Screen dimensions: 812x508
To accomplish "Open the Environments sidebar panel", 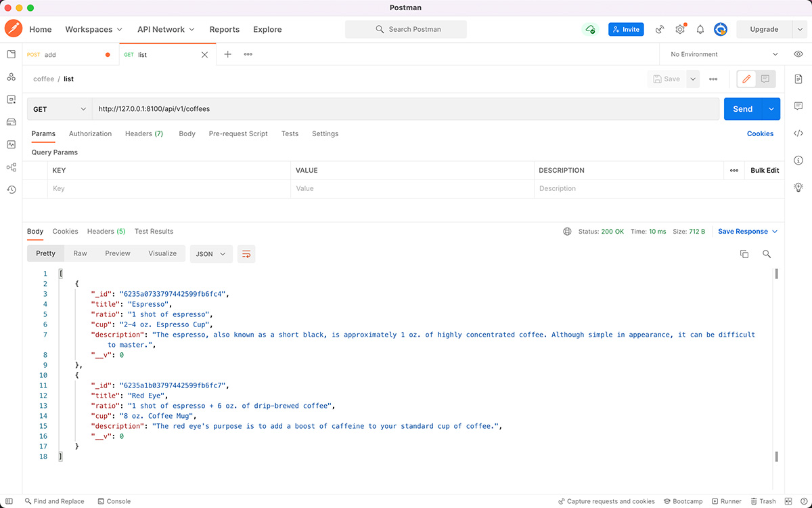I will (x=11, y=100).
